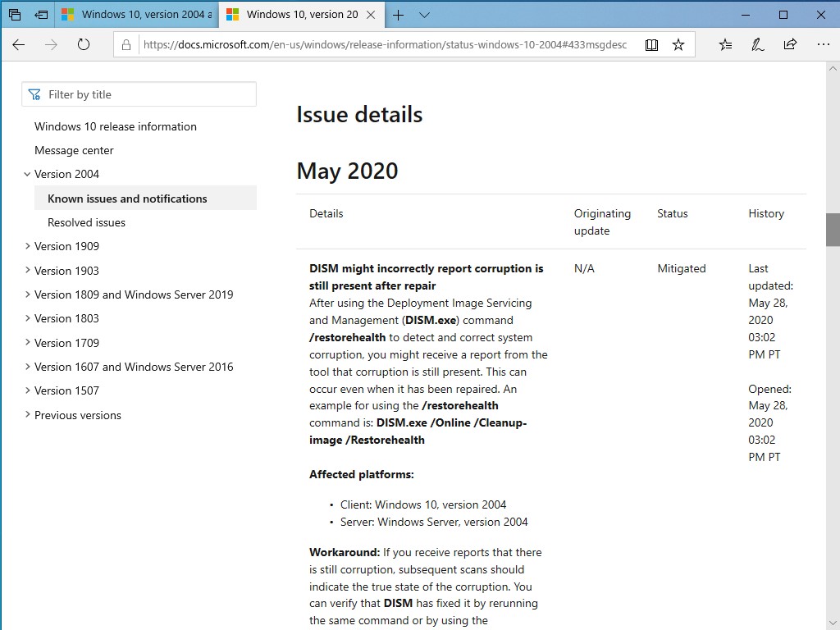
Task: Refresh the current page
Action: (x=83, y=45)
